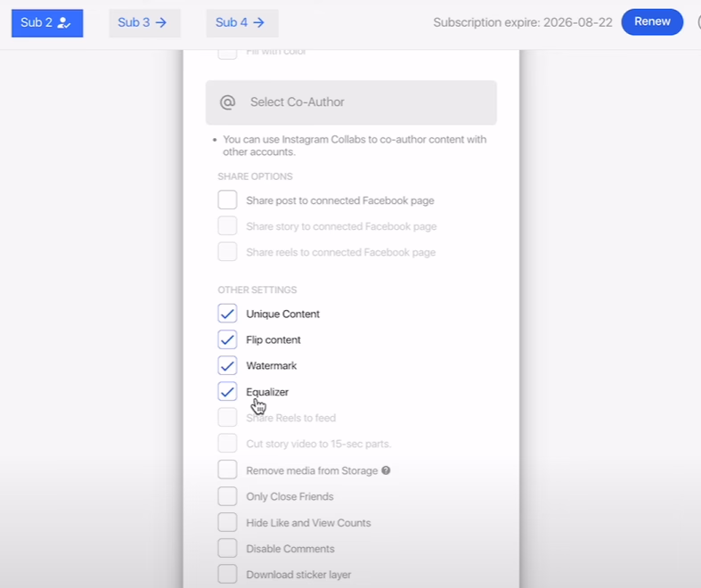Tick Share story to connected Facebook page
The width and height of the screenshot is (701, 588).
pos(227,225)
